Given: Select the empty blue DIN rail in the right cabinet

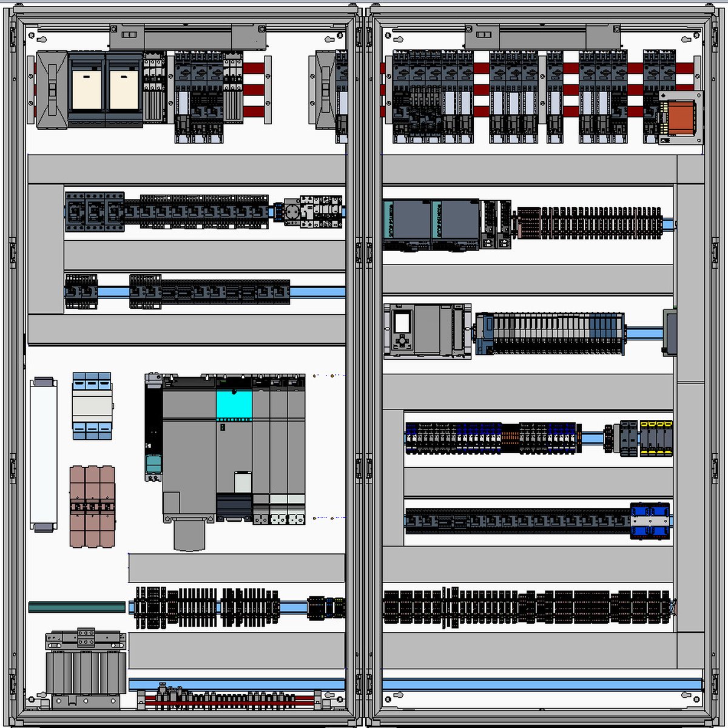Looking at the screenshot, I should (542, 684).
